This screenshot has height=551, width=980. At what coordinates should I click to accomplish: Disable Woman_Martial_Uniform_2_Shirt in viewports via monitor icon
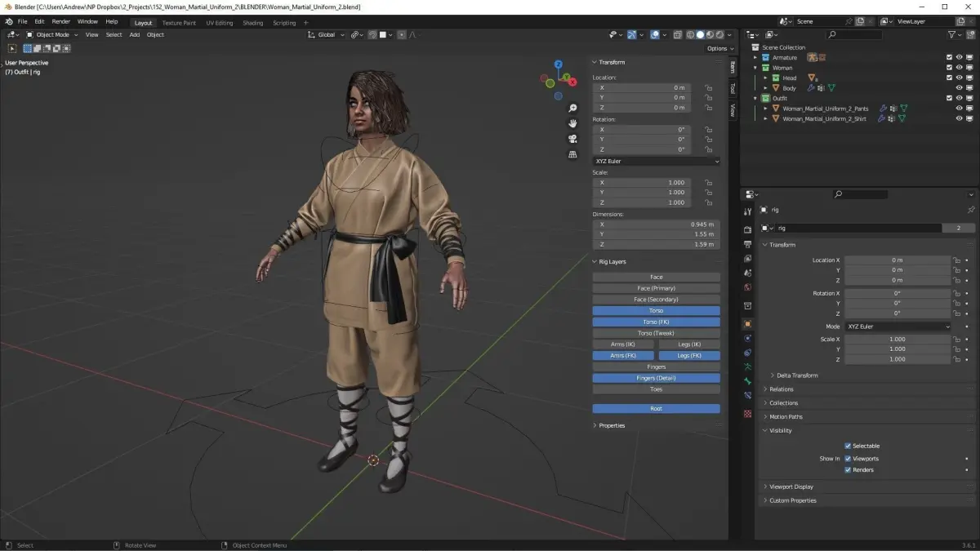coord(969,118)
